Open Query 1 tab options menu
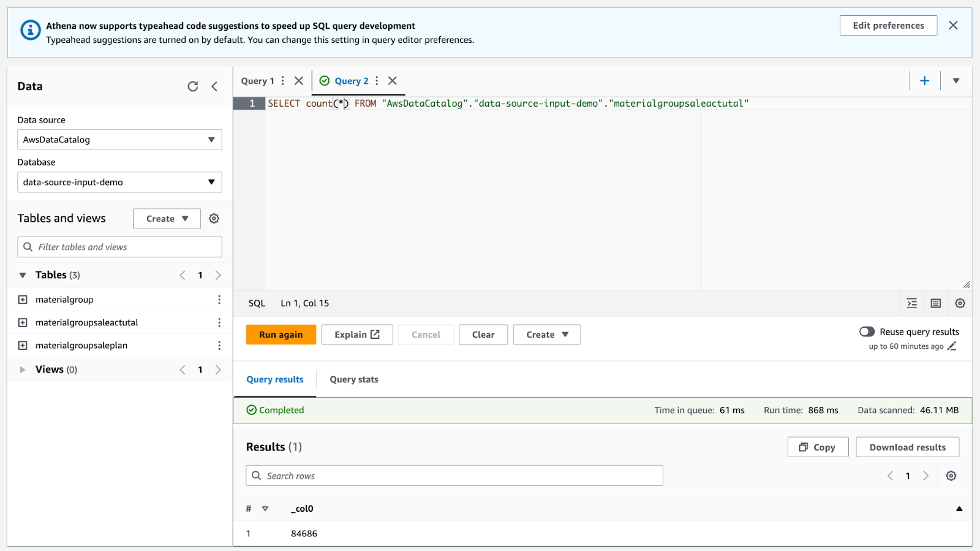 pos(282,81)
